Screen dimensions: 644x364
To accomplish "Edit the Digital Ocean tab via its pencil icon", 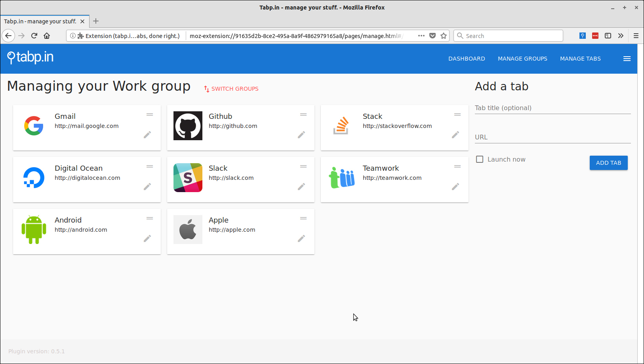I will tap(147, 187).
